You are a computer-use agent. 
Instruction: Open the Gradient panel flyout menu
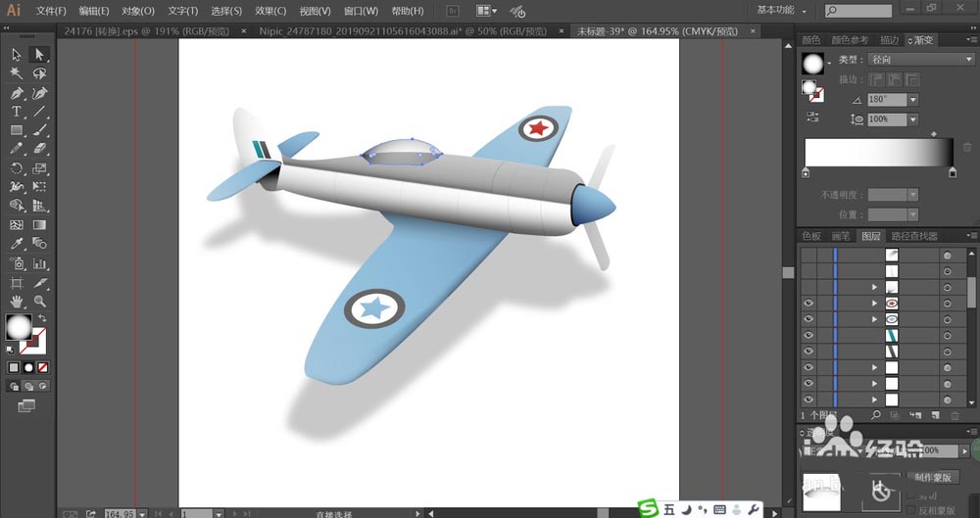[x=971, y=40]
